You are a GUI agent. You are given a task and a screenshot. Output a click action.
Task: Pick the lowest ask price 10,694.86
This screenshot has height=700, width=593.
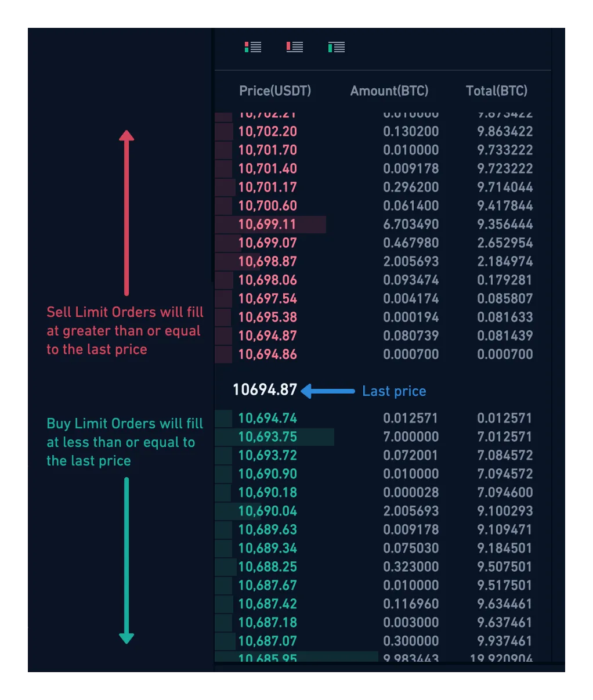click(267, 355)
